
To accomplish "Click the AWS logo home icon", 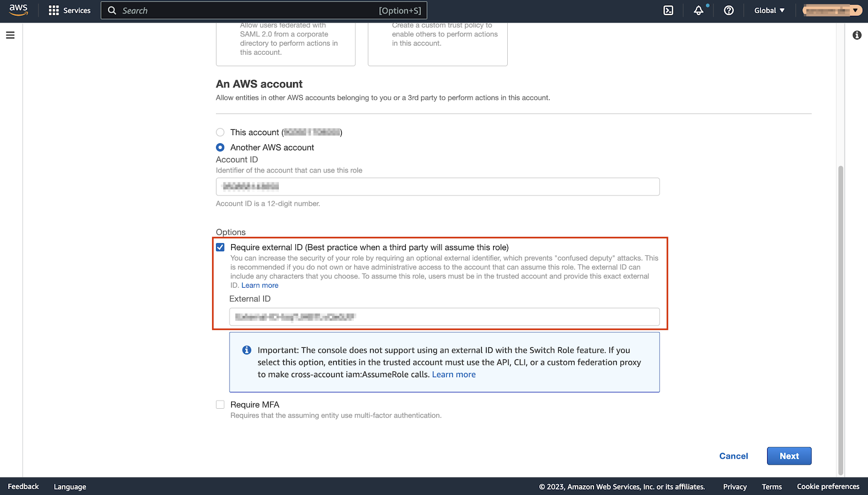I will 18,10.
